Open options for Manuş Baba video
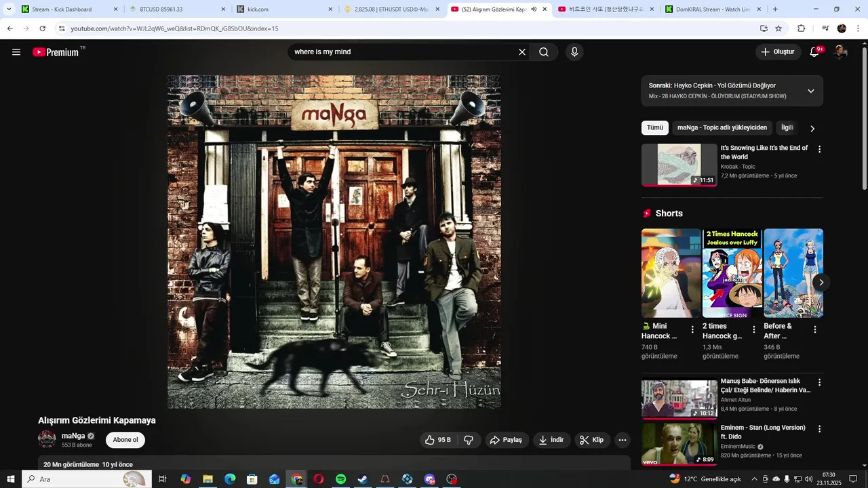 pyautogui.click(x=819, y=382)
